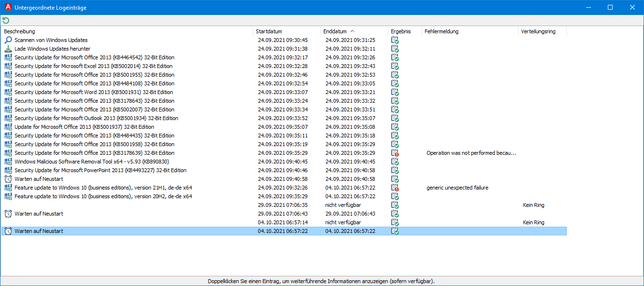This screenshot has width=644, height=286.
Task: Sort by the Enddatum column header
Action: (355, 31)
